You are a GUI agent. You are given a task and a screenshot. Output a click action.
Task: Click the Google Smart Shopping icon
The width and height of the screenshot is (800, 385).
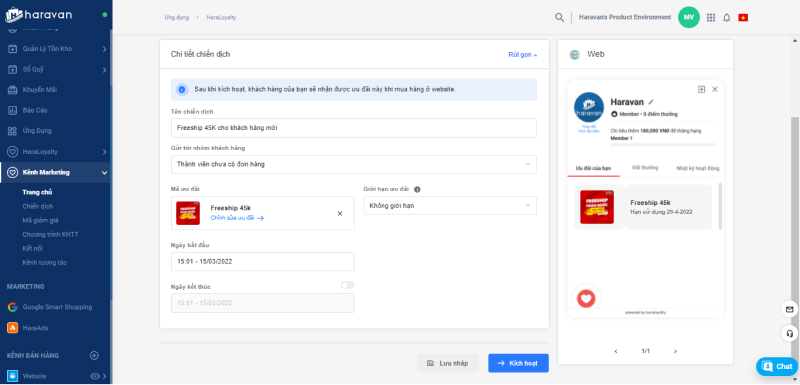click(12, 307)
